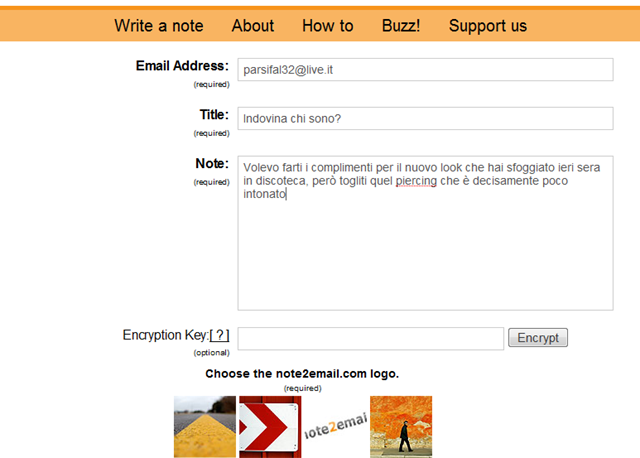The height and width of the screenshot is (458, 640).
Task: Go to the About page
Action: 253,26
